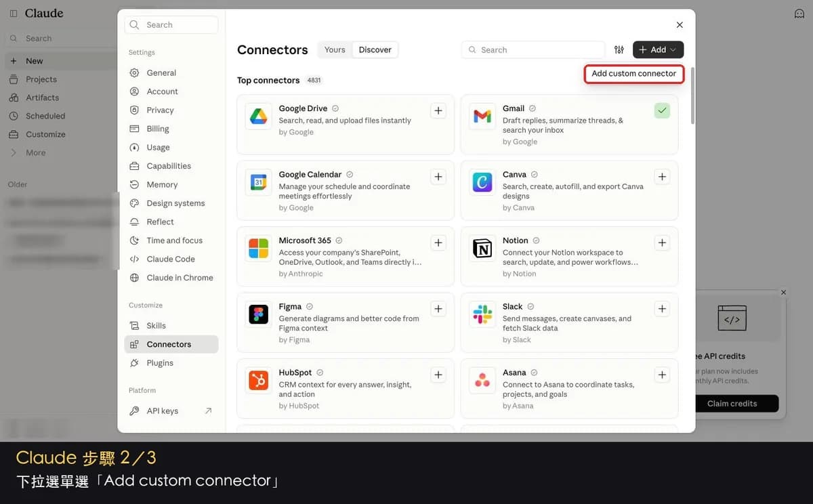Viewport: 813px width, 504px height.
Task: Close the settings dialog
Action: coord(680,25)
